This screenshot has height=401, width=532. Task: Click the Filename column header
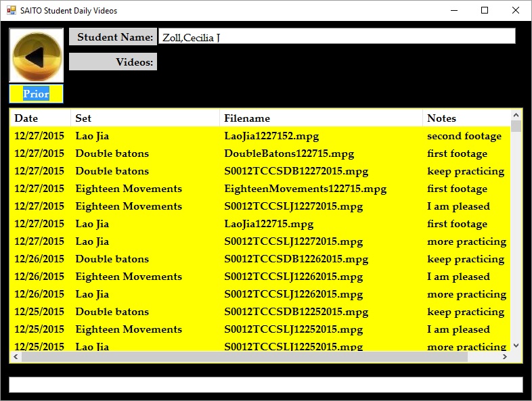pos(321,118)
